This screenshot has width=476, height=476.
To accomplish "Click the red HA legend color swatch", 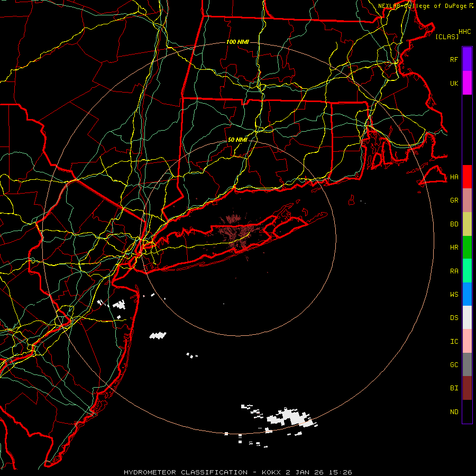I will (x=467, y=177).
